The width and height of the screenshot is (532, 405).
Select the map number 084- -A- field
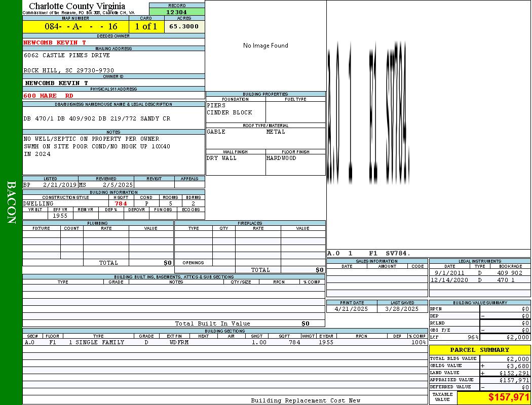coord(81,27)
